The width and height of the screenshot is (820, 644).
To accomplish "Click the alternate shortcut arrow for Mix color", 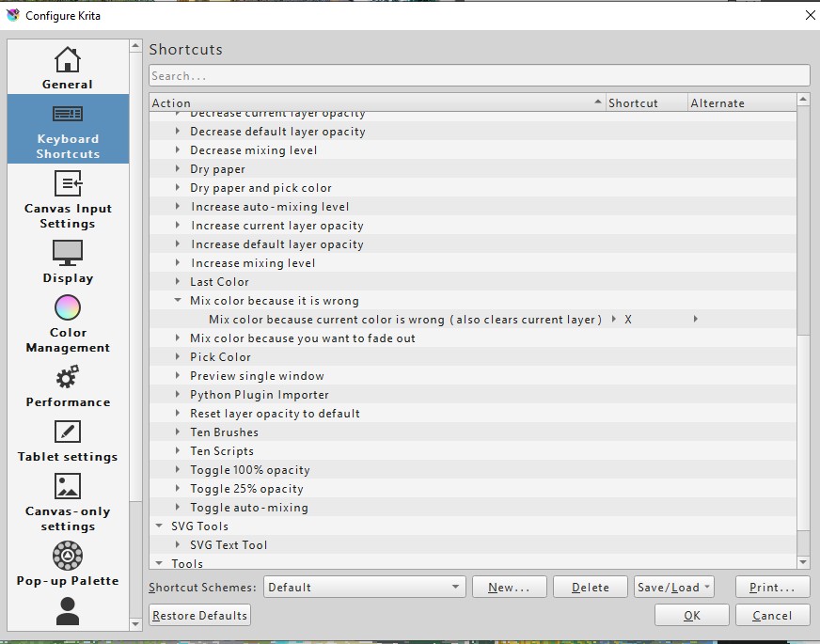I will coord(696,319).
